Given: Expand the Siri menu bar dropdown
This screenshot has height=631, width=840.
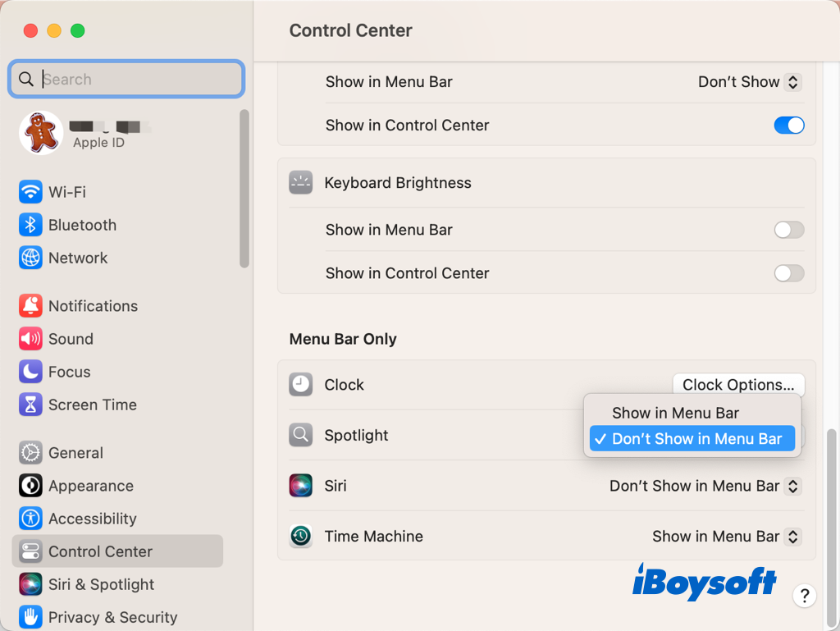Looking at the screenshot, I should click(705, 486).
